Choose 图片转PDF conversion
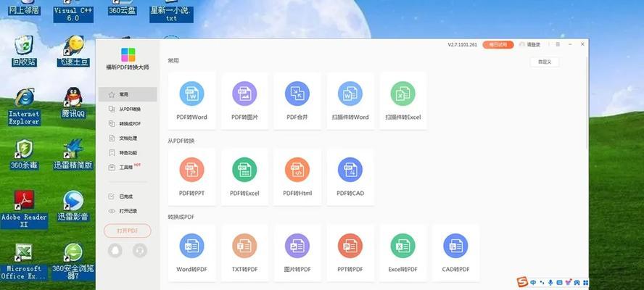 click(x=297, y=253)
